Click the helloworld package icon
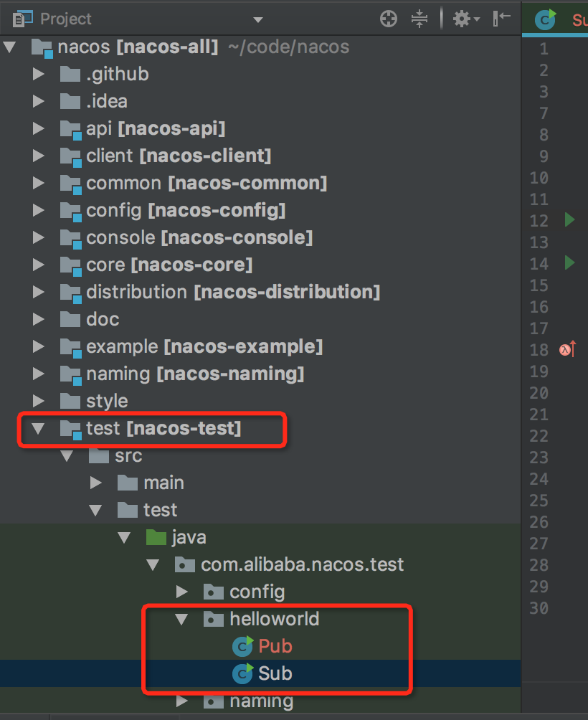Viewport: 588px width, 720px height. [214, 619]
